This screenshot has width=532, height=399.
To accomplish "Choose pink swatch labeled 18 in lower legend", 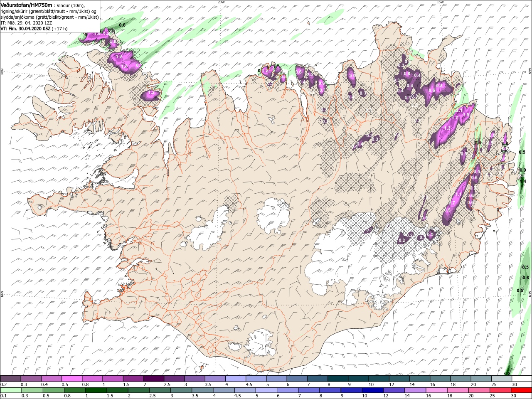I will click(x=457, y=390).
